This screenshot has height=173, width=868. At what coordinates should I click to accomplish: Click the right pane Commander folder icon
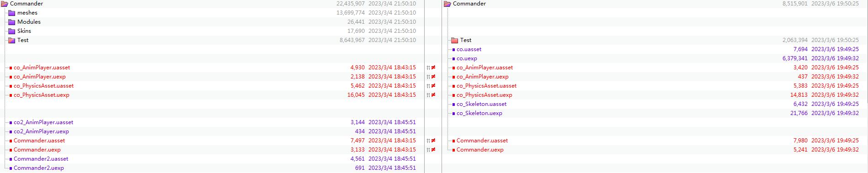point(447,4)
